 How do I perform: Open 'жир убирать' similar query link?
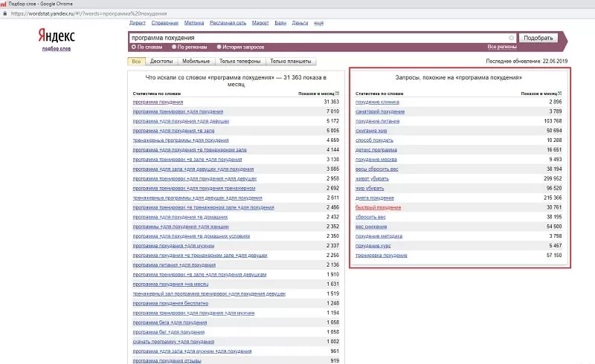click(x=370, y=188)
